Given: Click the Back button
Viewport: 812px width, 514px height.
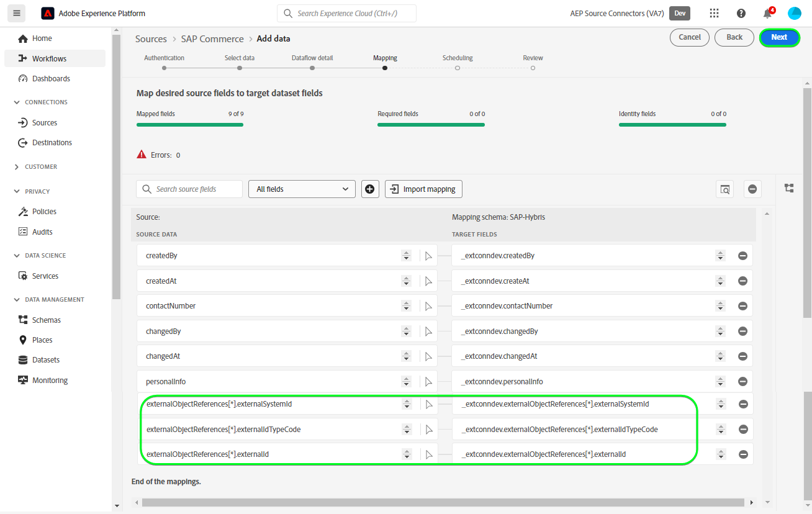Looking at the screenshot, I should 734,37.
